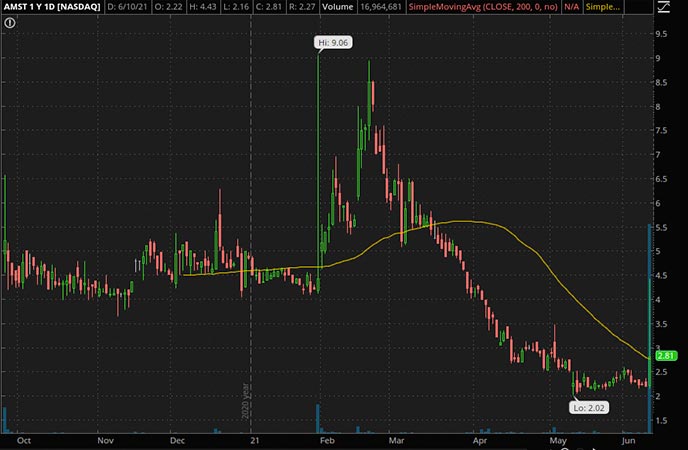Click the 9.5 level on price axis
Viewport: 688px width, 450px height.
click(660, 34)
